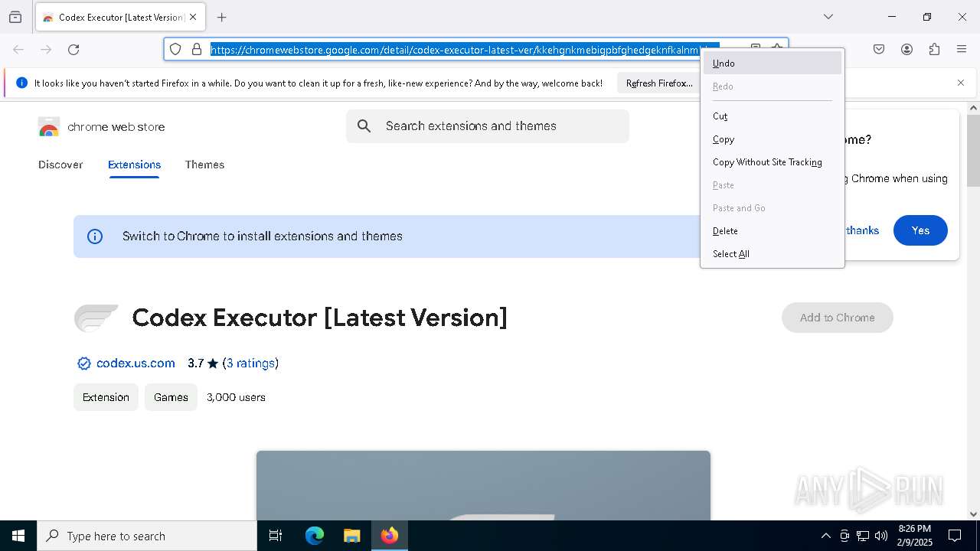Go back with the back arrow
The image size is (980, 551).
tap(18, 50)
